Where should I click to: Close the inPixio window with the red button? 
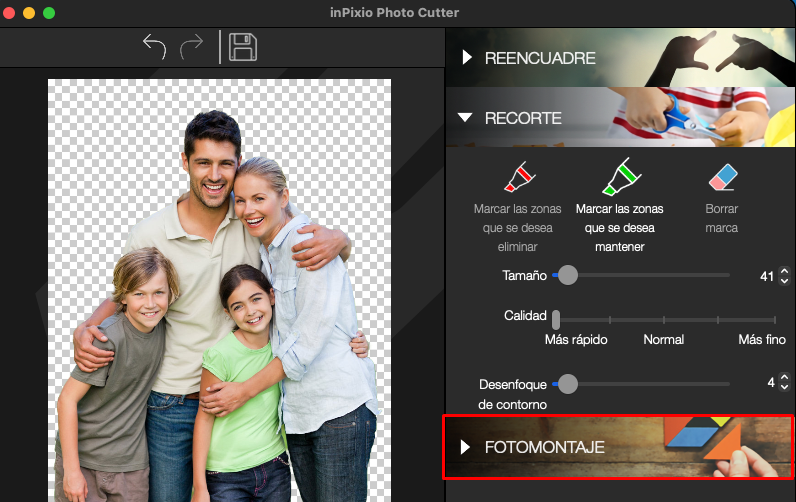coord(8,13)
